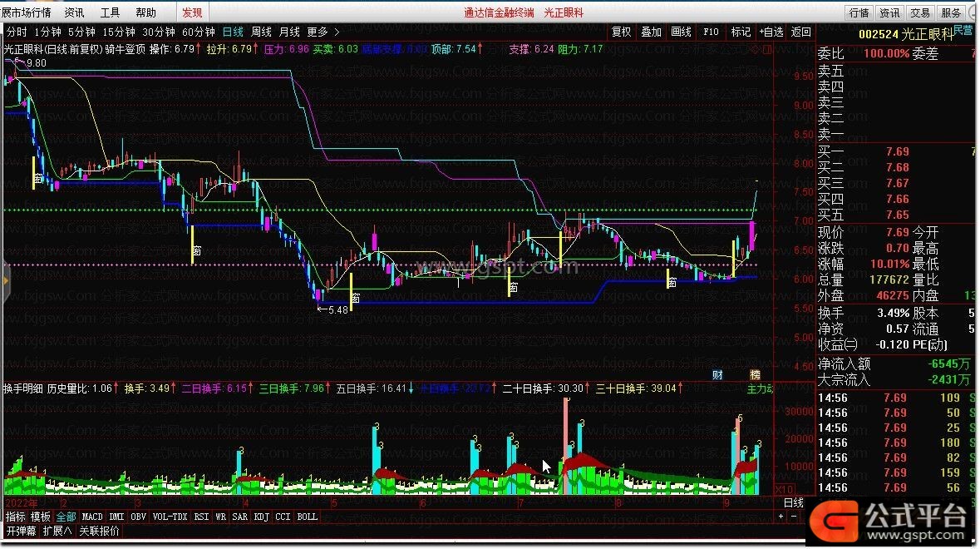The height and width of the screenshot is (549, 980).
Task: Open the 日线 period selector below volume axis
Action: 794,502
